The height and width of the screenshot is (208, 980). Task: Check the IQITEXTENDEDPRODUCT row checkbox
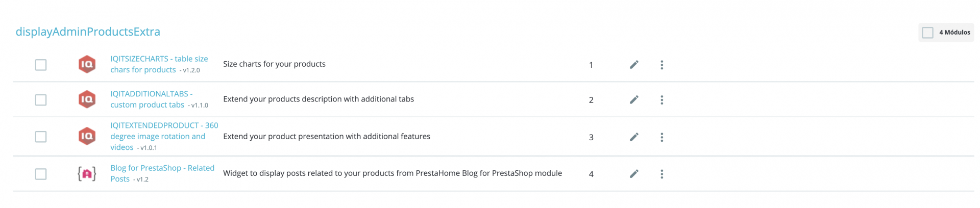click(41, 137)
